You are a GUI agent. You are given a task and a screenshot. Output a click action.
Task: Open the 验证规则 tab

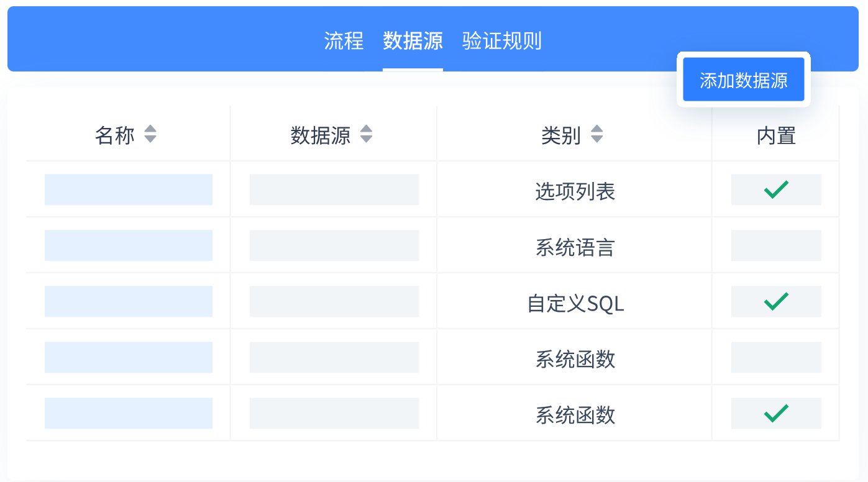click(502, 41)
